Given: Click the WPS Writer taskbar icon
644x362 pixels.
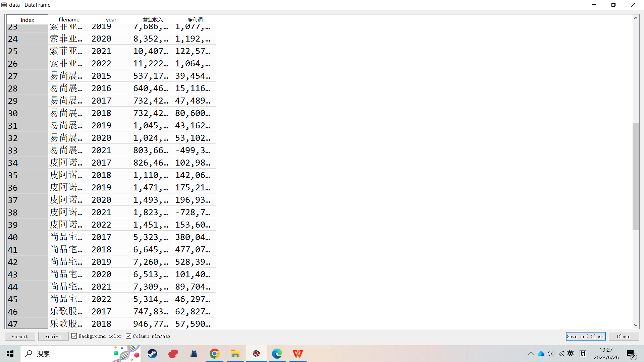Looking at the screenshot, I should point(299,353).
